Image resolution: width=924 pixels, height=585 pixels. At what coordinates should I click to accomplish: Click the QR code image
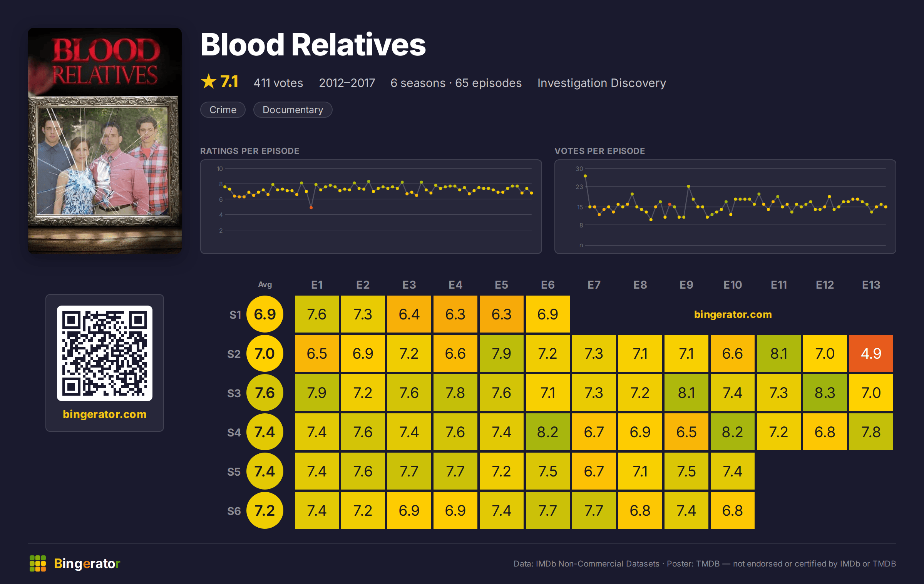105,353
